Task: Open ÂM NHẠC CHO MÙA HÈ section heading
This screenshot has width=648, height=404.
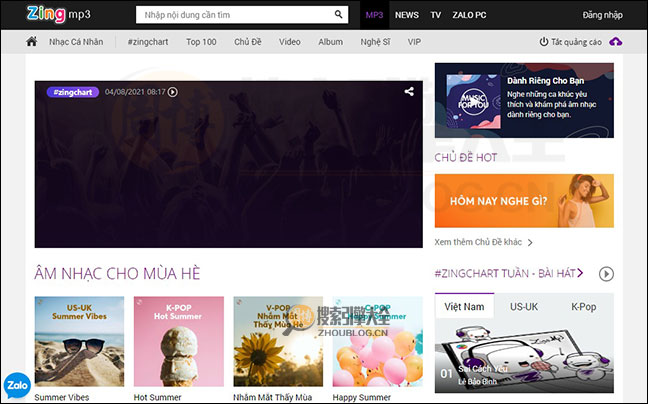Action: point(117,273)
